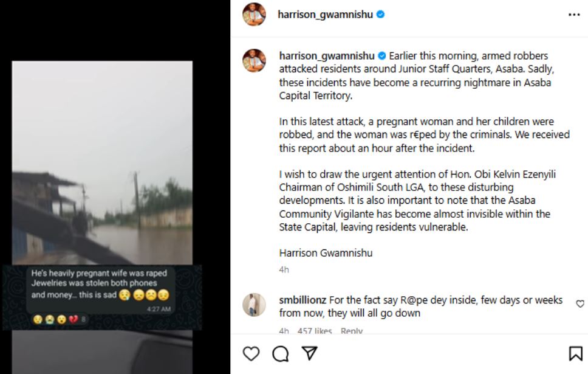Click the 4h timestamp below the caption

pos(284,269)
